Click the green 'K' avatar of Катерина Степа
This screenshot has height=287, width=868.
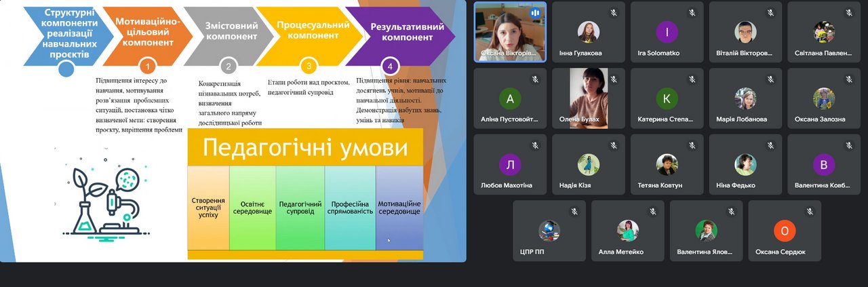click(x=667, y=99)
